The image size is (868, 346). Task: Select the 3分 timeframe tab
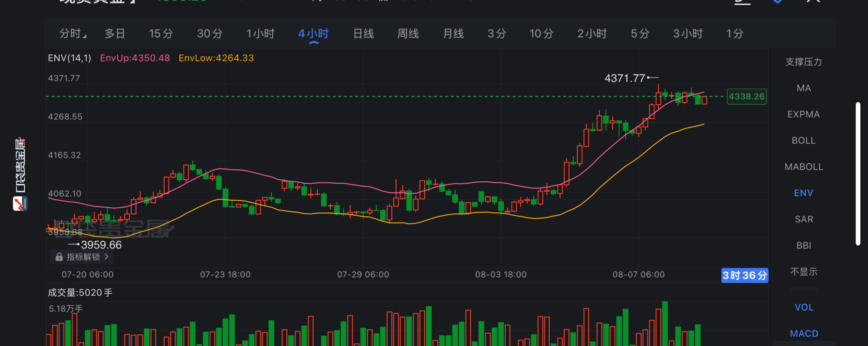pos(497,34)
